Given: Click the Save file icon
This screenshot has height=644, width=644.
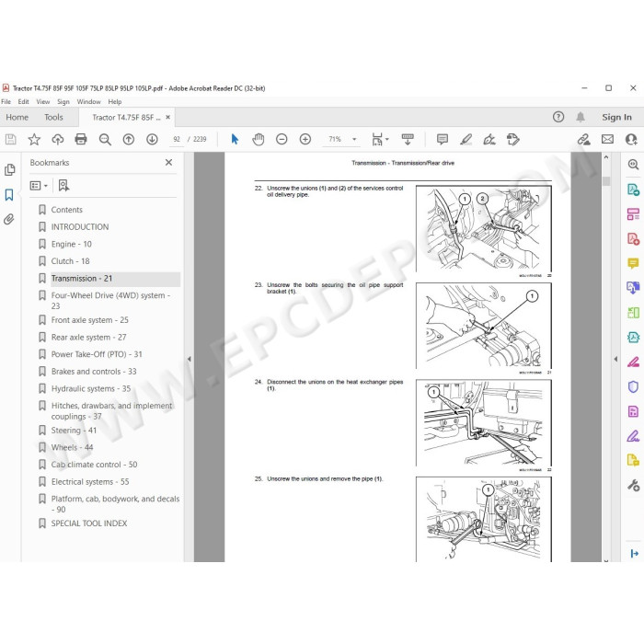Looking at the screenshot, I should [x=11, y=140].
